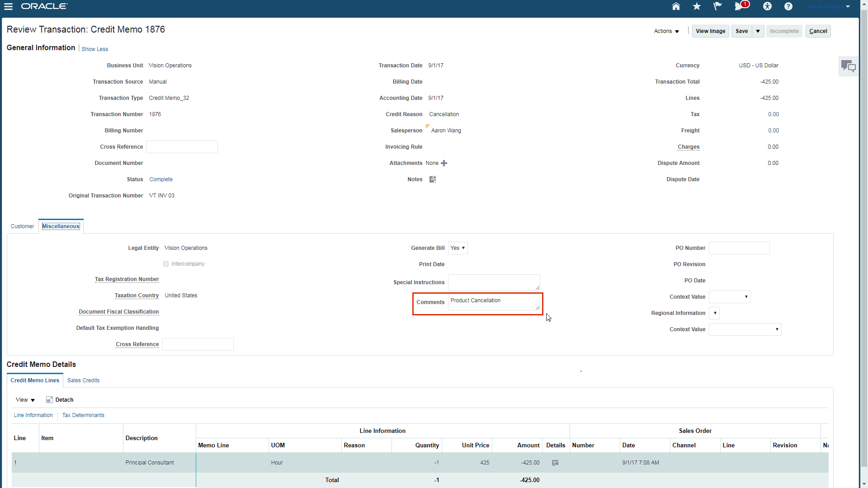The height and width of the screenshot is (488, 868).
Task: Open the Notes icon
Action: pyautogui.click(x=433, y=179)
